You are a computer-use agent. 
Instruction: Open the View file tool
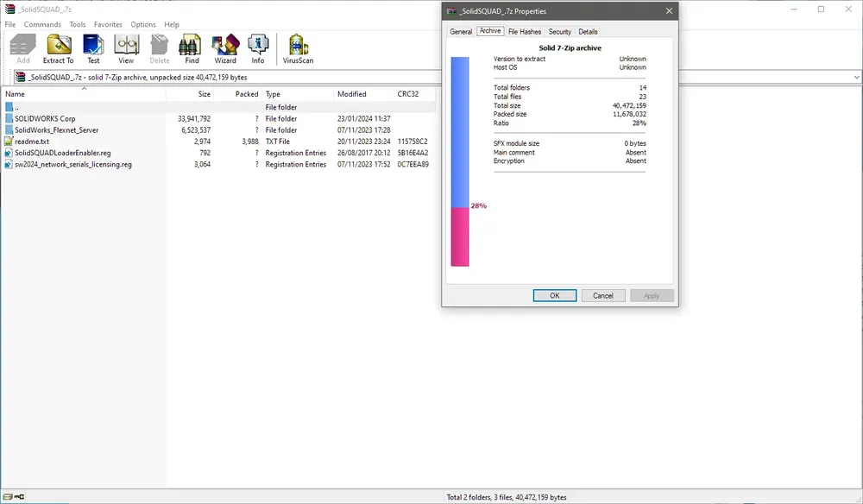[126, 49]
